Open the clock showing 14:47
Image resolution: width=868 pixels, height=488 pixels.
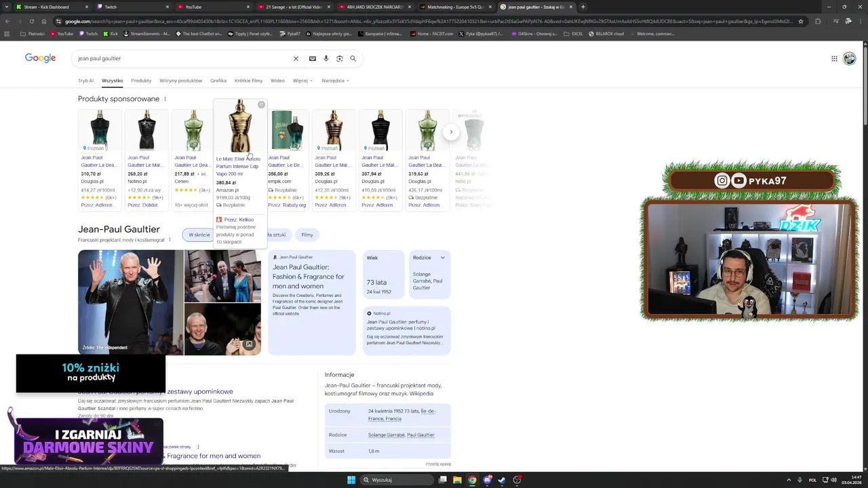[x=852, y=480]
